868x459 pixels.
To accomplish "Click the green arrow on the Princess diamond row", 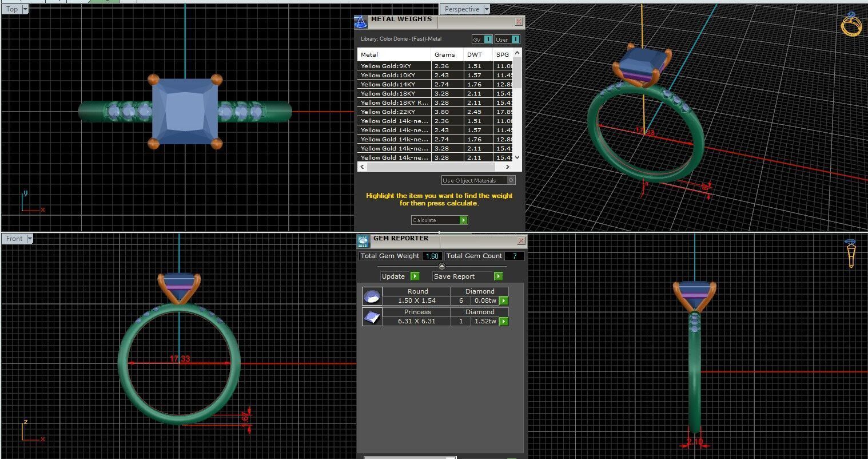I will [x=504, y=322].
